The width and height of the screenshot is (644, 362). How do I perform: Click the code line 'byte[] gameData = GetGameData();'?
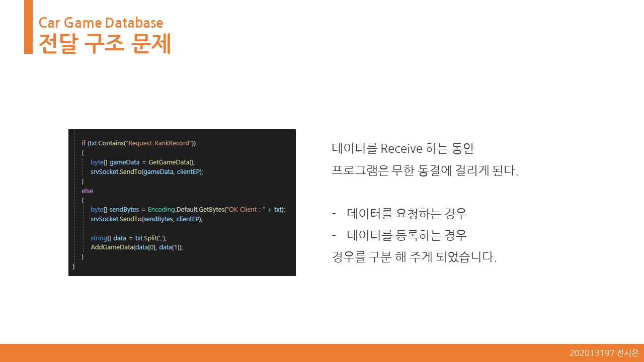[x=142, y=162]
